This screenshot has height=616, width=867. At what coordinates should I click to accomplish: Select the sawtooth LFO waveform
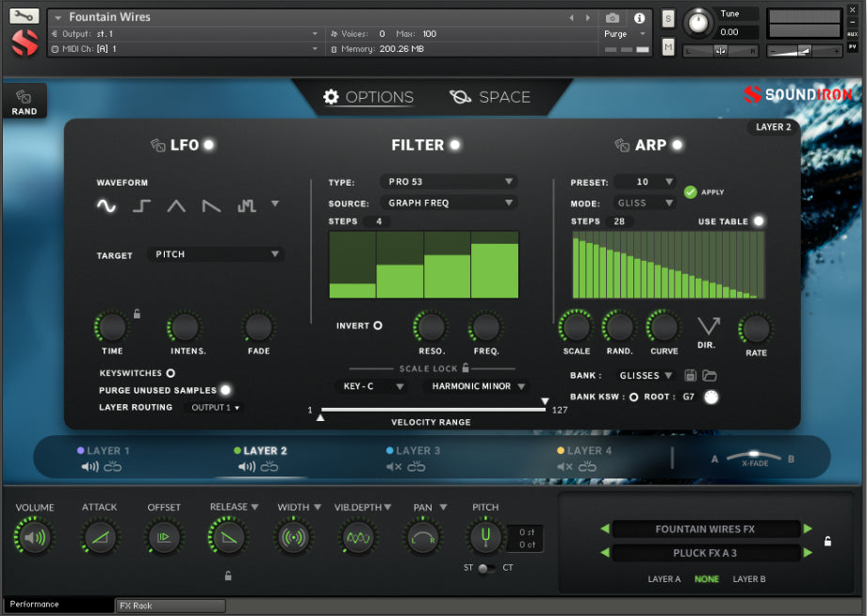click(x=211, y=205)
